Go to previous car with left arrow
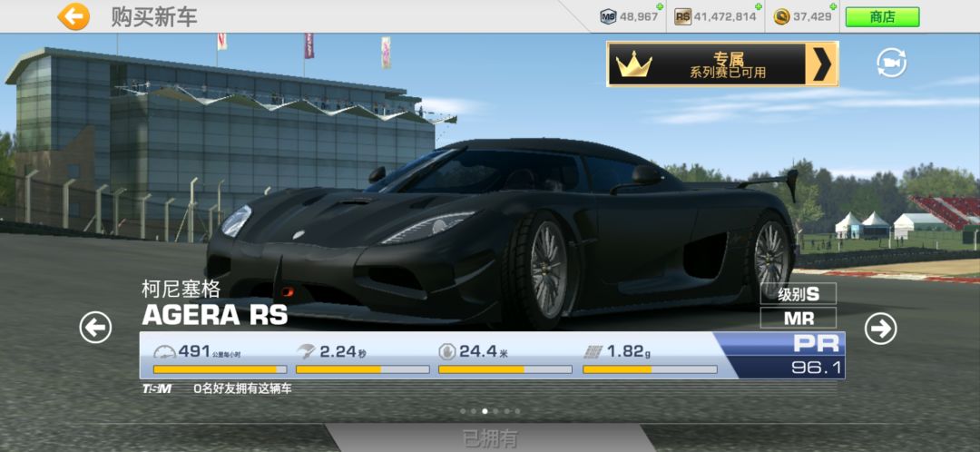This screenshot has height=452, width=980. point(95,328)
